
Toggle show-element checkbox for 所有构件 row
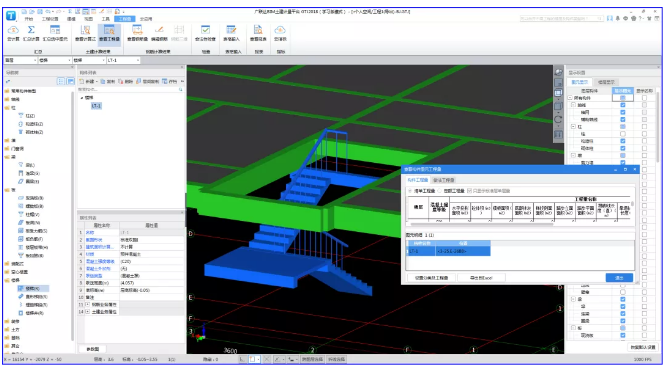coord(623,98)
